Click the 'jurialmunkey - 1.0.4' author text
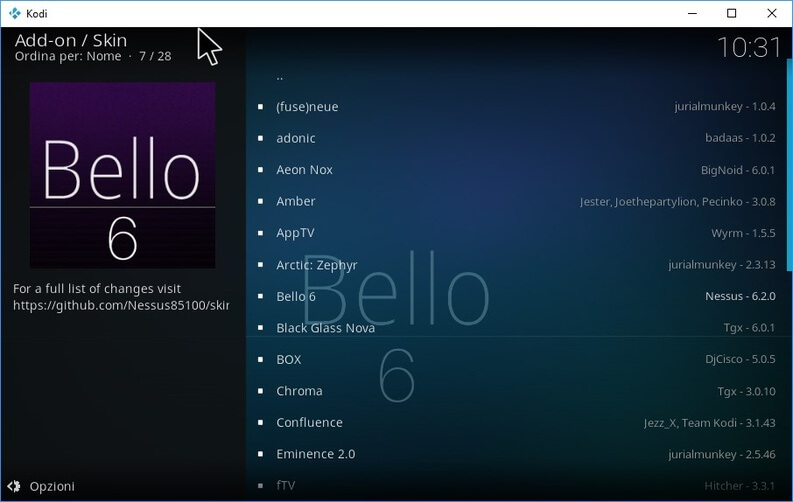This screenshot has width=793, height=502. click(x=725, y=107)
